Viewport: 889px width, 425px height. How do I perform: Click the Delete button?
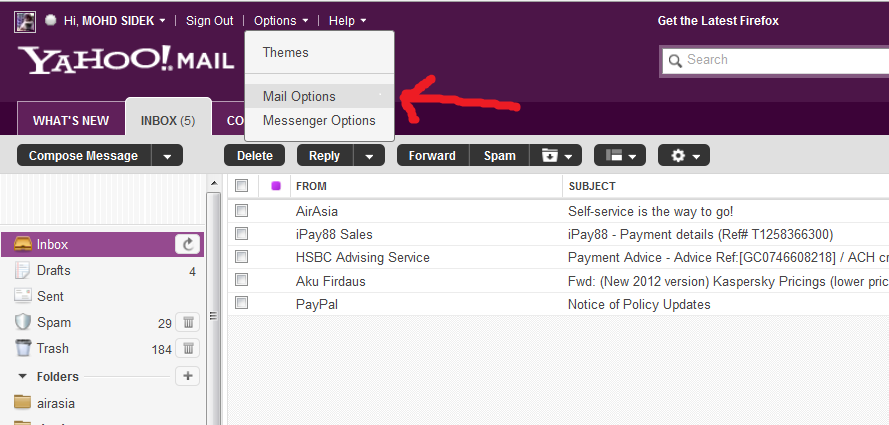[x=255, y=155]
